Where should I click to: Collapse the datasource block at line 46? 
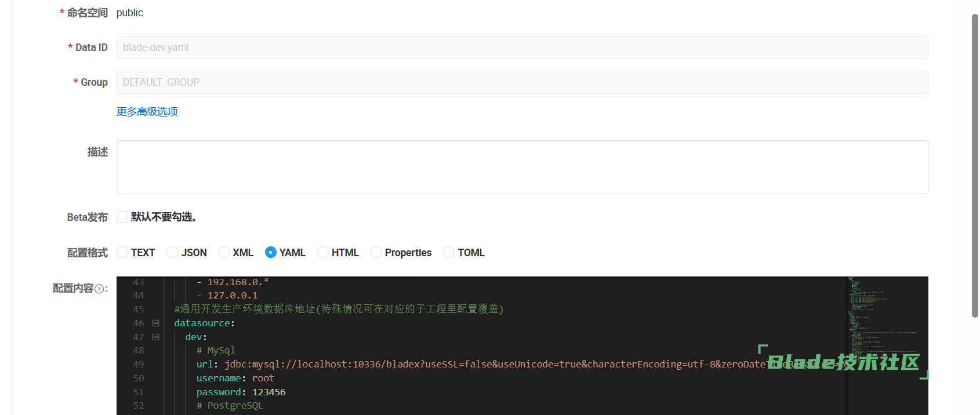click(155, 323)
